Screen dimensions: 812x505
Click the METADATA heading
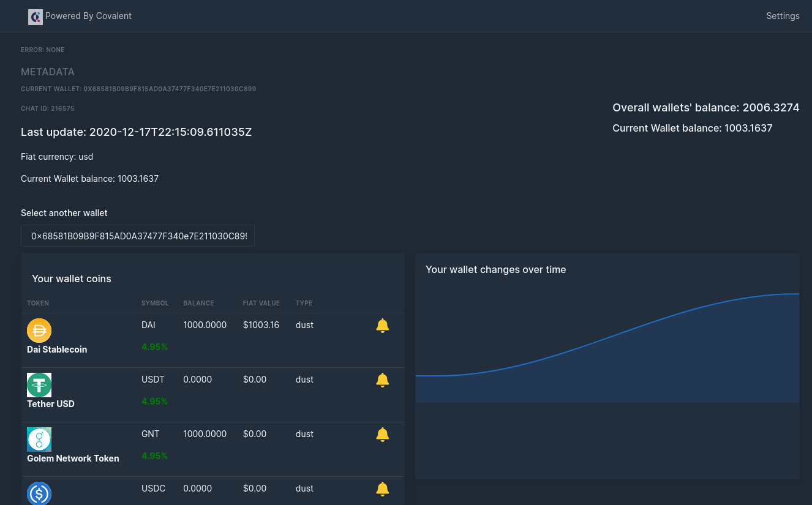point(48,72)
